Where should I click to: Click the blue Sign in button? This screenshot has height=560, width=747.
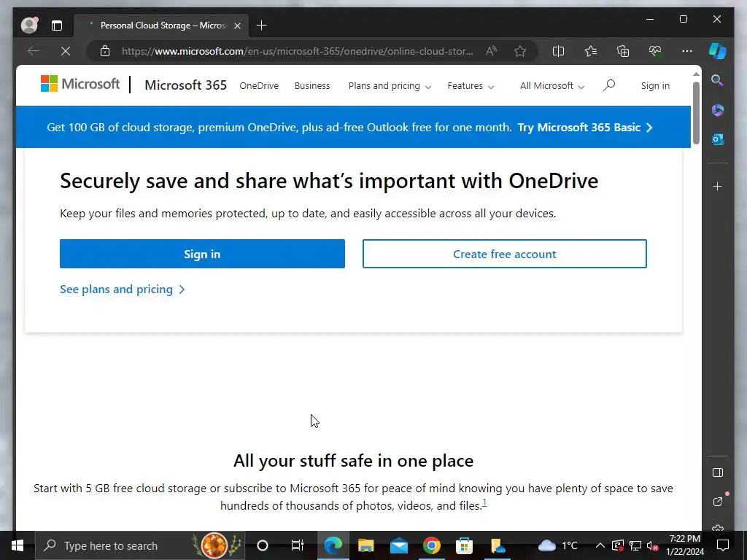pyautogui.click(x=202, y=254)
